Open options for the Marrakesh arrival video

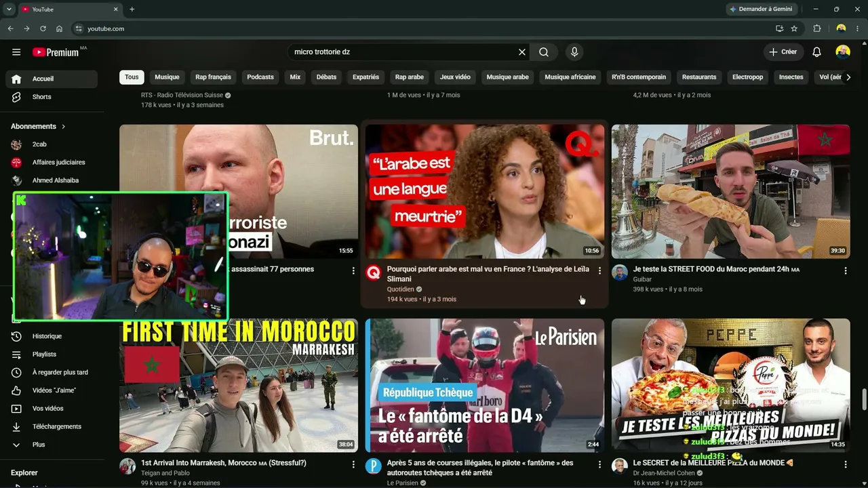click(x=353, y=464)
